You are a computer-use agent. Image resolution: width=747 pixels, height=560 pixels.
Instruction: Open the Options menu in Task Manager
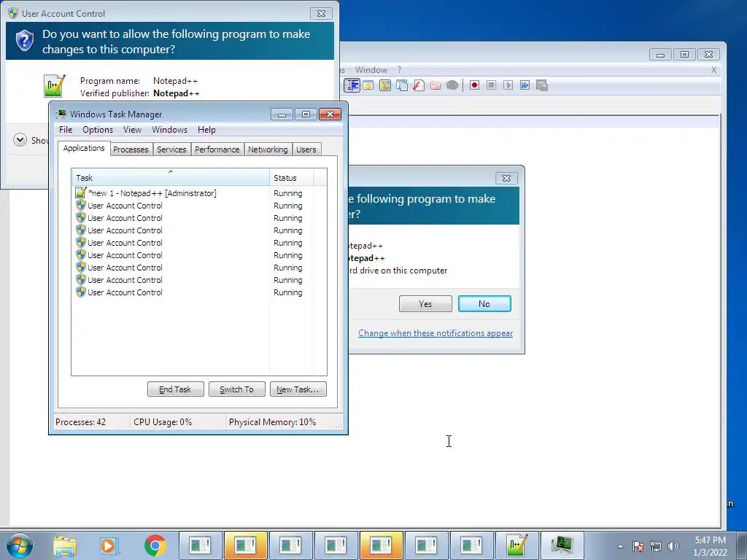point(98,130)
